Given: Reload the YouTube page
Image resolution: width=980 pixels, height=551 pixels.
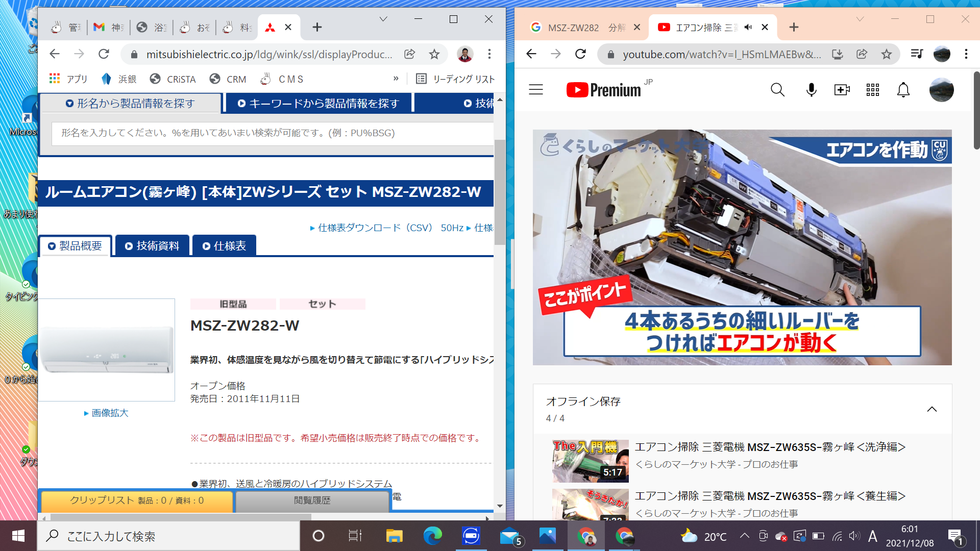Looking at the screenshot, I should 580,54.
